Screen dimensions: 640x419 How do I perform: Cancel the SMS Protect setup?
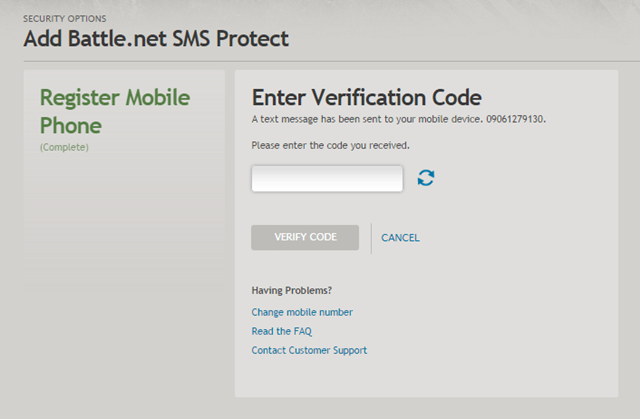(x=400, y=238)
